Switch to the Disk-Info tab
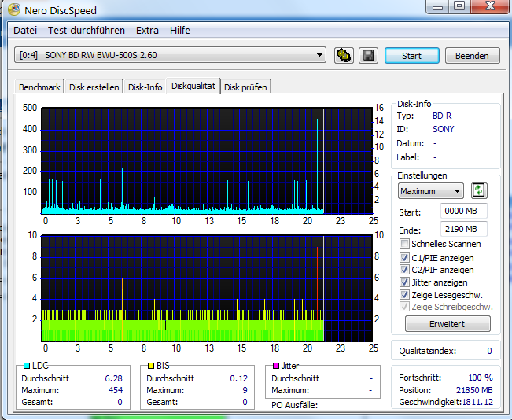 click(x=145, y=87)
